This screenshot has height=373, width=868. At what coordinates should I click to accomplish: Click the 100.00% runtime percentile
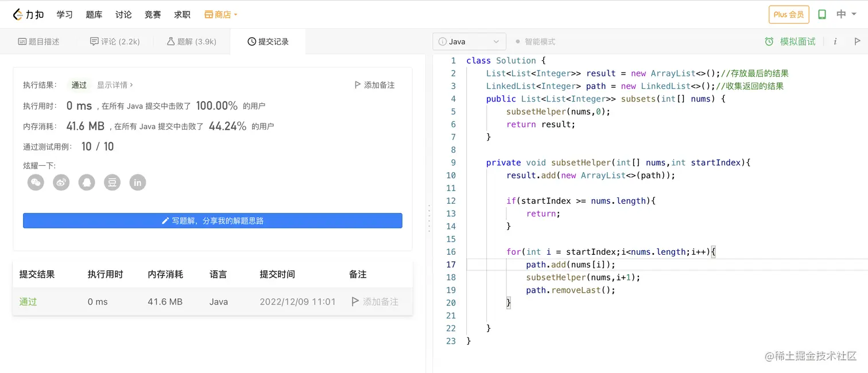coord(216,106)
